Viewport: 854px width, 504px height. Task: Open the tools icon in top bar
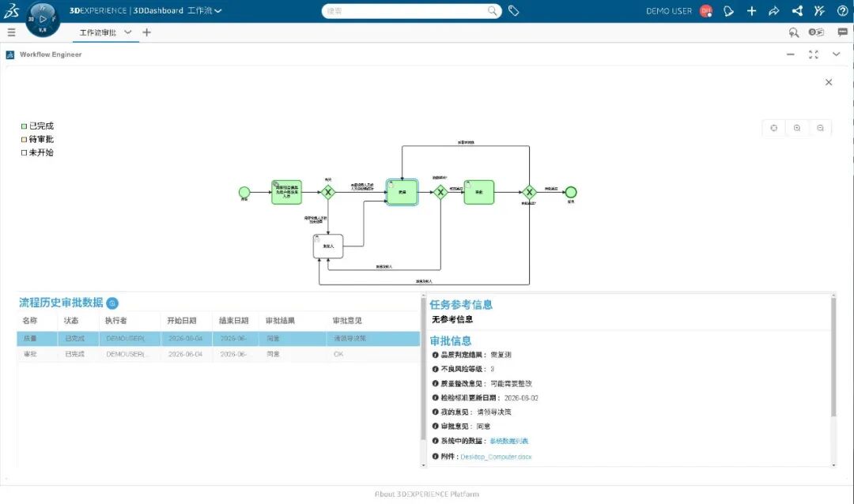819,11
